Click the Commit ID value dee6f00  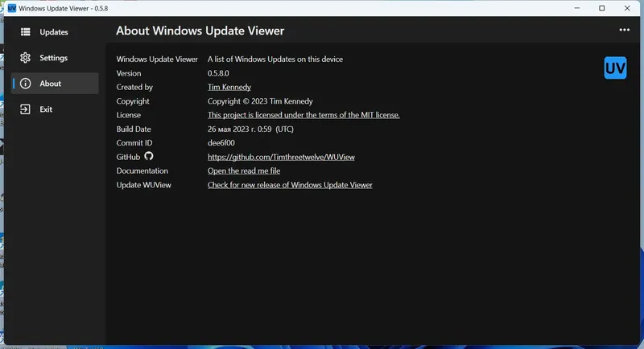point(221,143)
